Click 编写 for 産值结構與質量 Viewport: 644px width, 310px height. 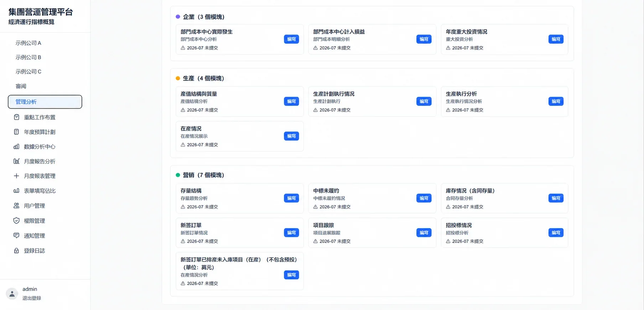pyautogui.click(x=291, y=102)
